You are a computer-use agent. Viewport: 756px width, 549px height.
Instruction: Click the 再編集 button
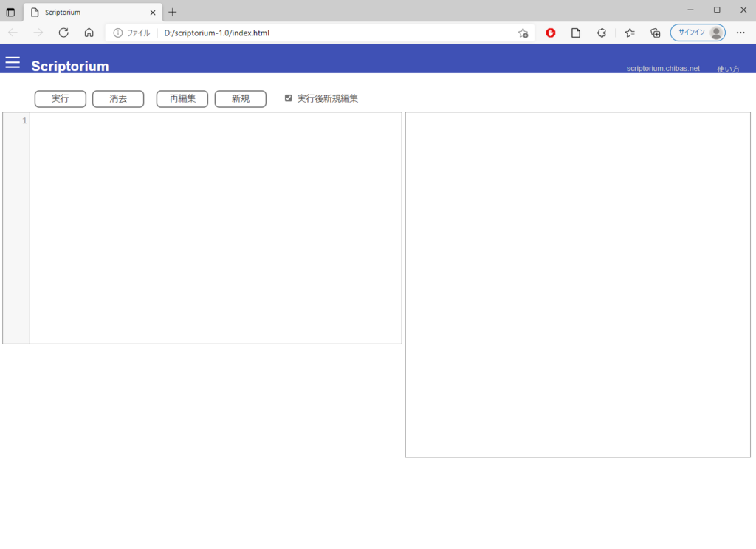click(182, 99)
